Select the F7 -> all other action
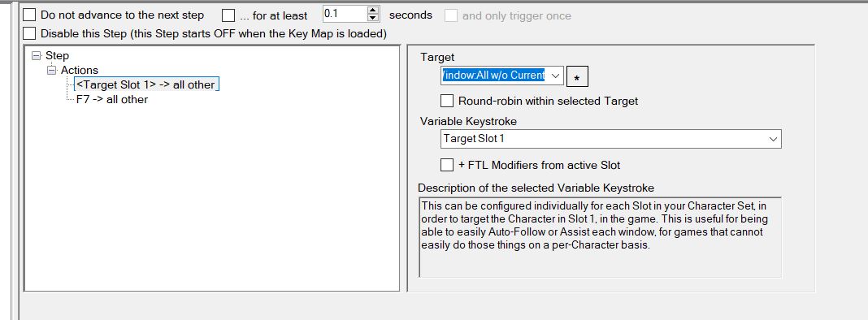This screenshot has height=320, width=868. [112, 100]
